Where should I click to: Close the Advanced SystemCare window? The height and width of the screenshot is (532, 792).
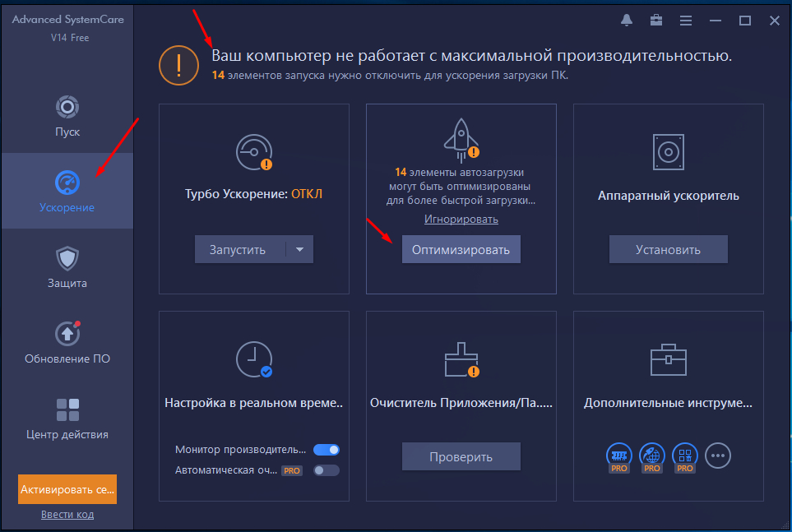(x=775, y=21)
